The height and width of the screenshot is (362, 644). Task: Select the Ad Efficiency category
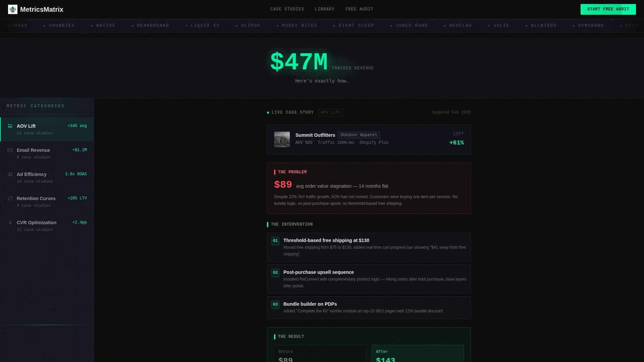tap(47, 178)
